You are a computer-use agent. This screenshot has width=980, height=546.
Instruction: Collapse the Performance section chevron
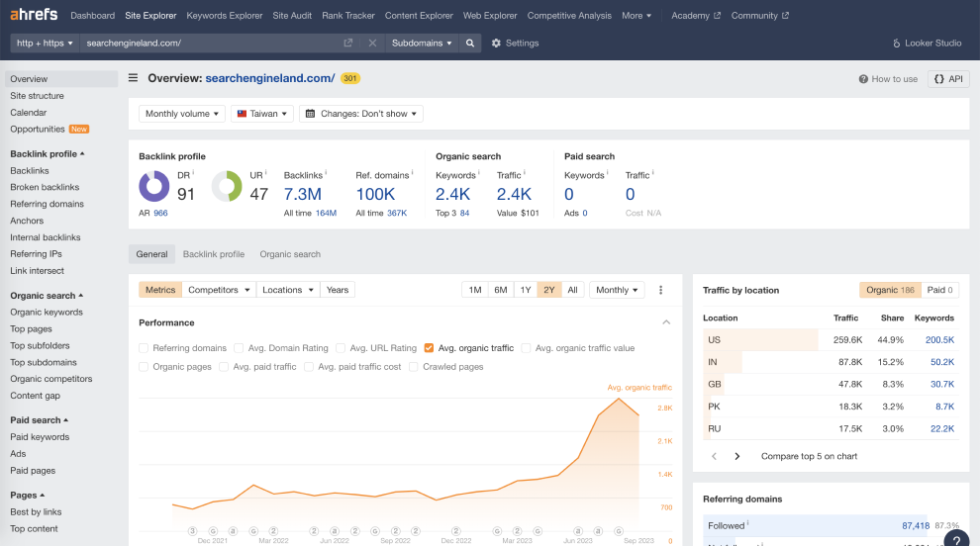666,322
